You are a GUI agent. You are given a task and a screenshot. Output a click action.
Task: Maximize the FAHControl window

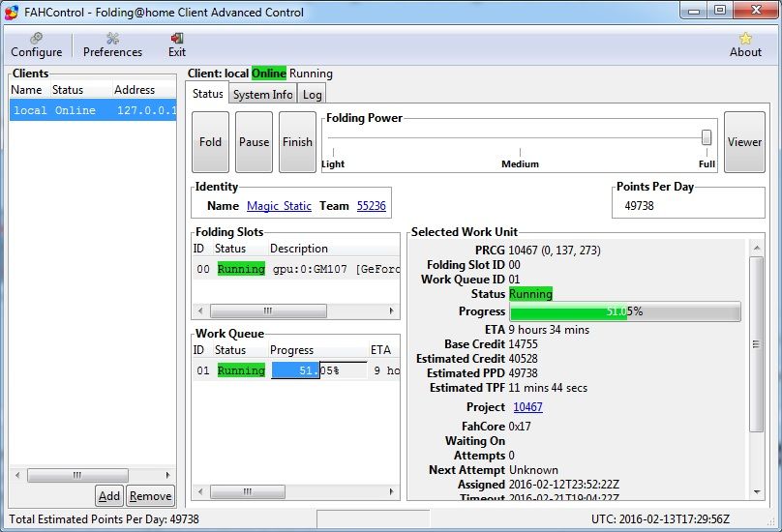coord(720,10)
